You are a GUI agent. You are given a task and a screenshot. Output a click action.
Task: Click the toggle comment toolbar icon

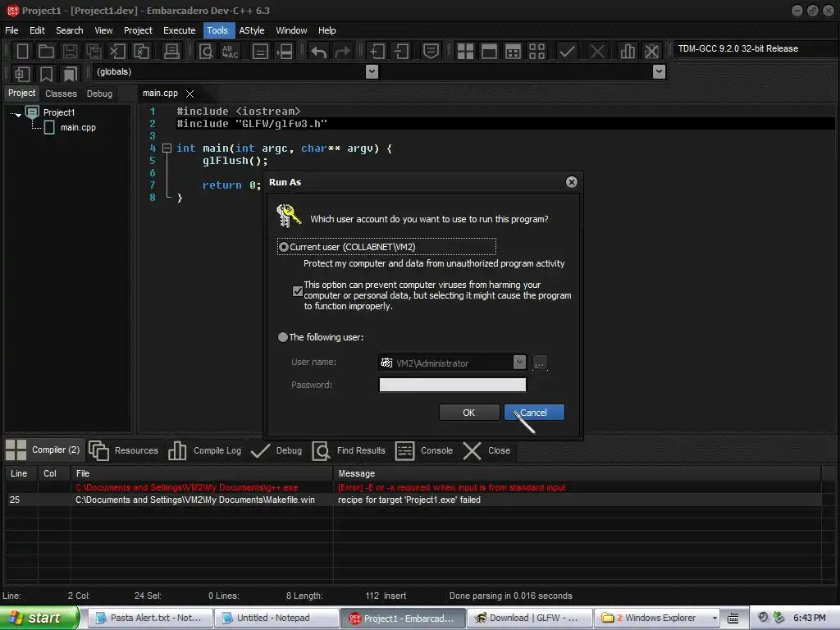pyautogui.click(x=431, y=52)
